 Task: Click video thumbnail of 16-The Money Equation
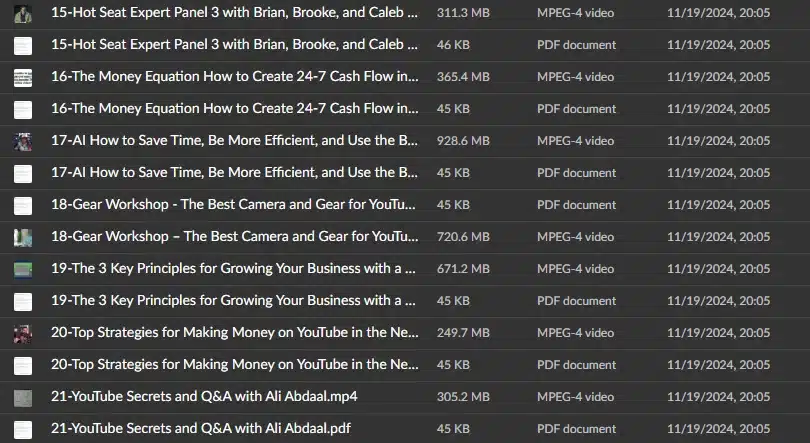coord(23,78)
